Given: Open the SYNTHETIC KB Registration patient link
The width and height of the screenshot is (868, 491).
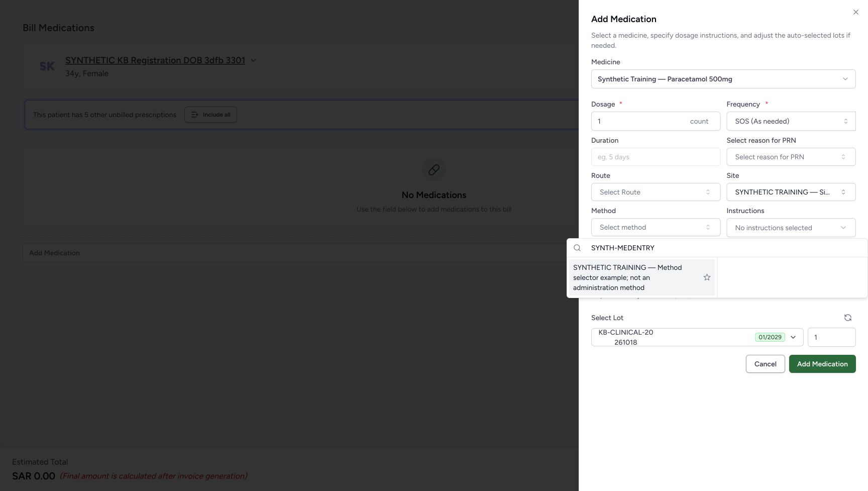Looking at the screenshot, I should click(x=155, y=60).
